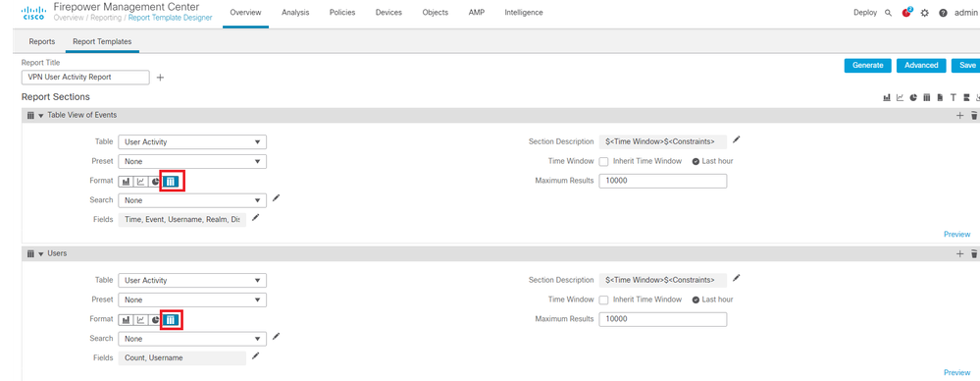The width and height of the screenshot is (980, 381).
Task: Open Preset dropdown in Table View of Events
Action: point(192,161)
